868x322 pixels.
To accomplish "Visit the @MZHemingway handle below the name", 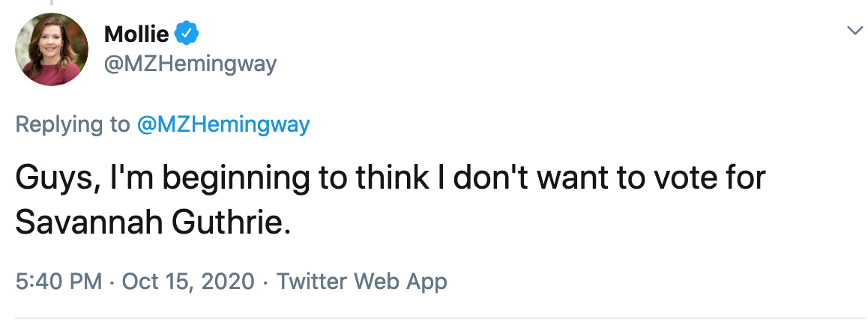I will (x=190, y=64).
